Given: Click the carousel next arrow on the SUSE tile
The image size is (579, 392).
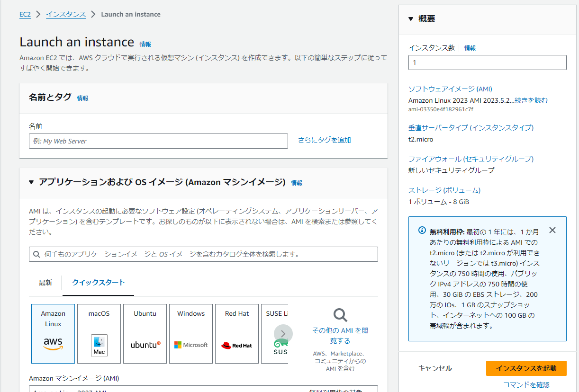Looking at the screenshot, I should (x=283, y=333).
